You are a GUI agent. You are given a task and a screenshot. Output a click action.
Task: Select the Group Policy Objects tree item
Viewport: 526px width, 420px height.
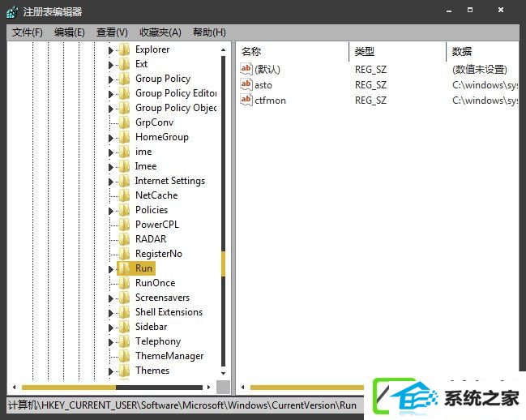coord(176,108)
